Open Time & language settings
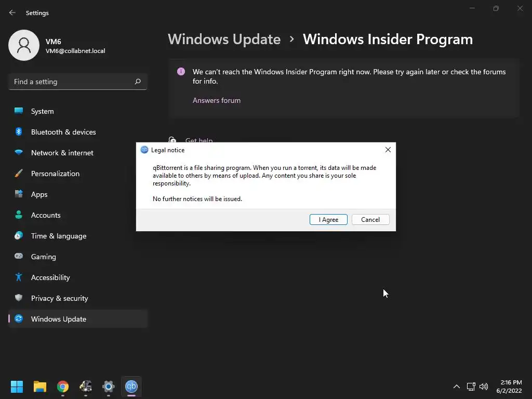This screenshot has width=532, height=399. [x=78, y=236]
